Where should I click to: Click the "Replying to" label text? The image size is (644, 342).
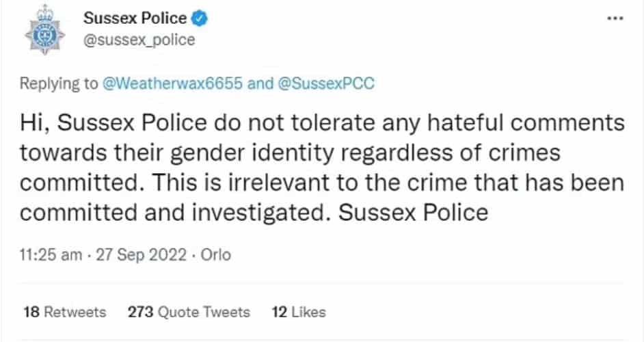click(x=59, y=83)
